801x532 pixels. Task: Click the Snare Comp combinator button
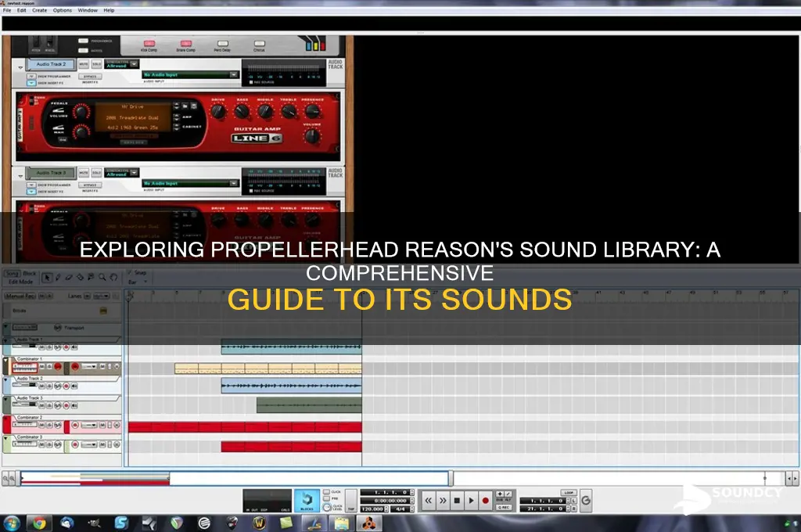coord(186,44)
